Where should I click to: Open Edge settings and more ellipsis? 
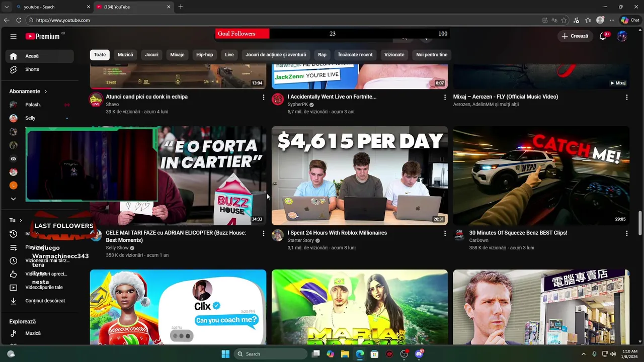point(612,20)
